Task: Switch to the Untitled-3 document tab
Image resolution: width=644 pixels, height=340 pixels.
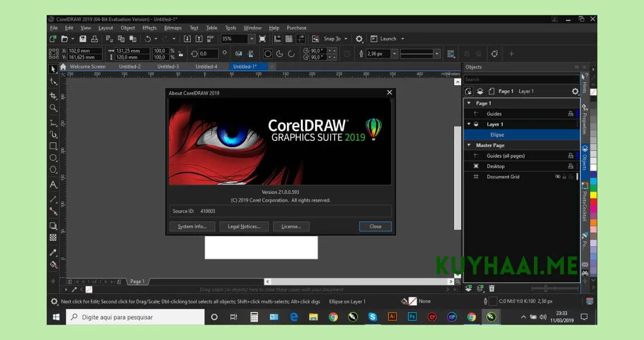Action: [168, 67]
